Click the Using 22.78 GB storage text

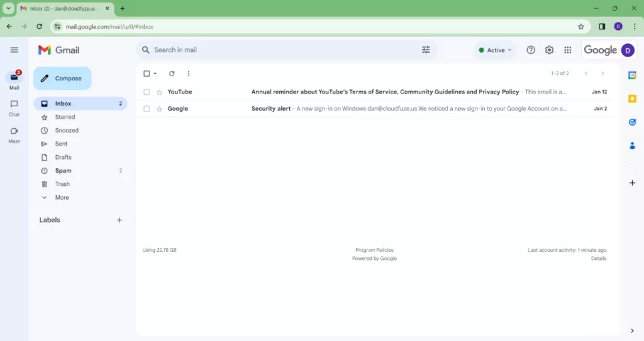coord(159,250)
